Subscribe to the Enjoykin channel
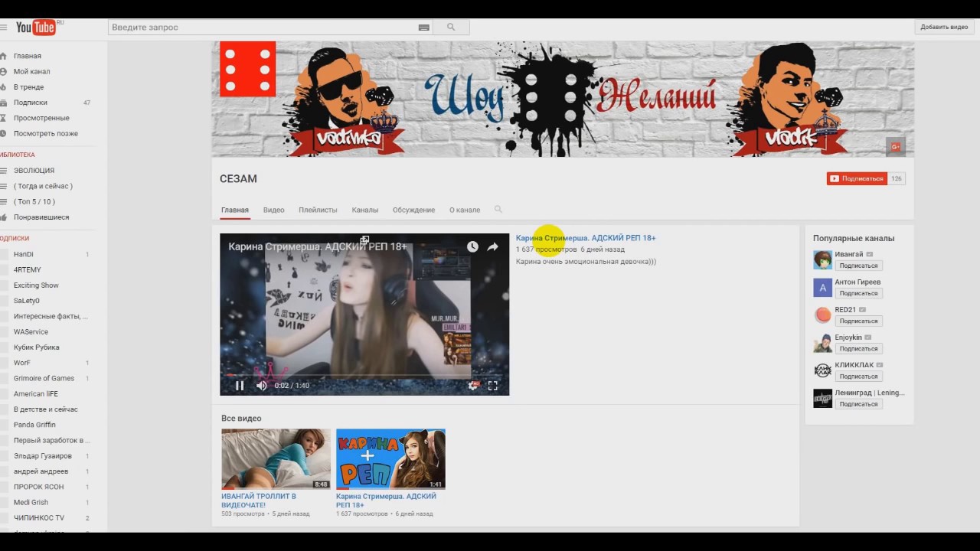 pos(857,349)
